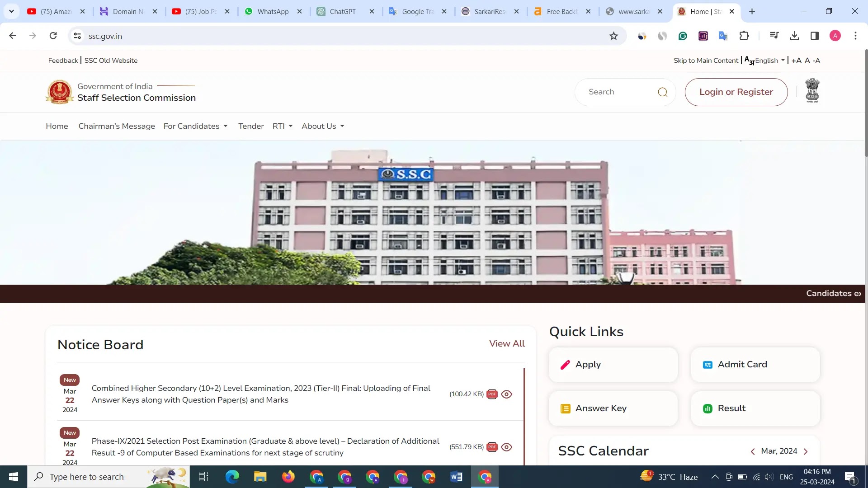Open the Admit Card quick link
The image size is (868, 488).
pyautogui.click(x=755, y=365)
